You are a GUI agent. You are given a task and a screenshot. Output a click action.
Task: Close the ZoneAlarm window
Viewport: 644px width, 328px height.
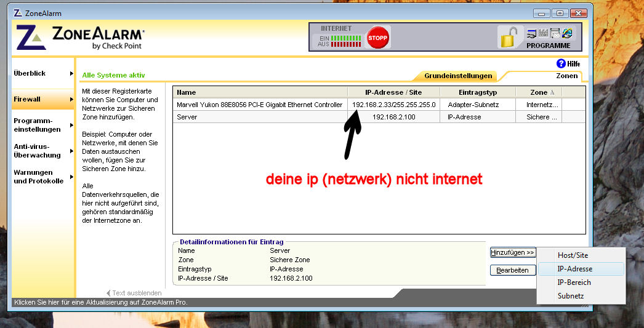coord(578,13)
